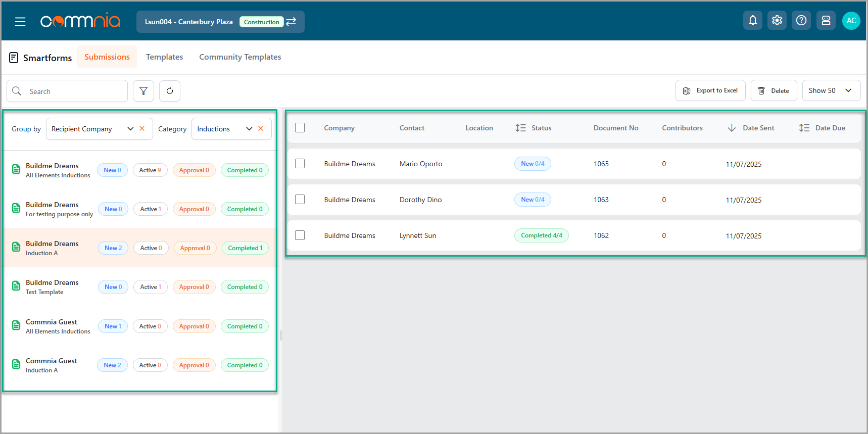Click the Export to Excel button
This screenshot has height=434, width=868.
point(710,90)
